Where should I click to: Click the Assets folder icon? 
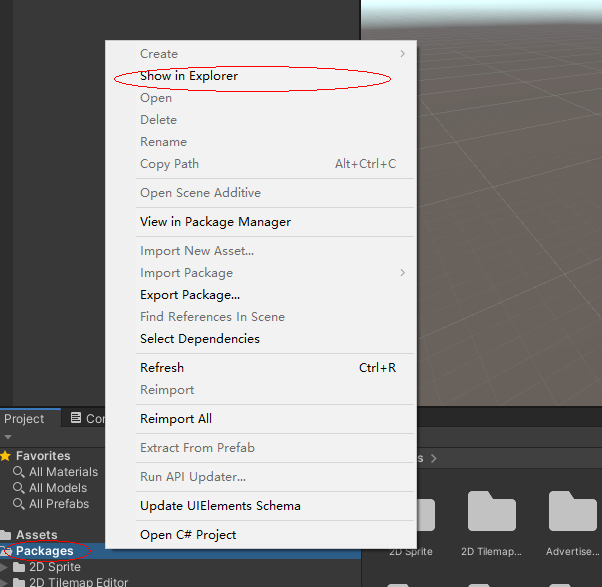tap(5, 535)
